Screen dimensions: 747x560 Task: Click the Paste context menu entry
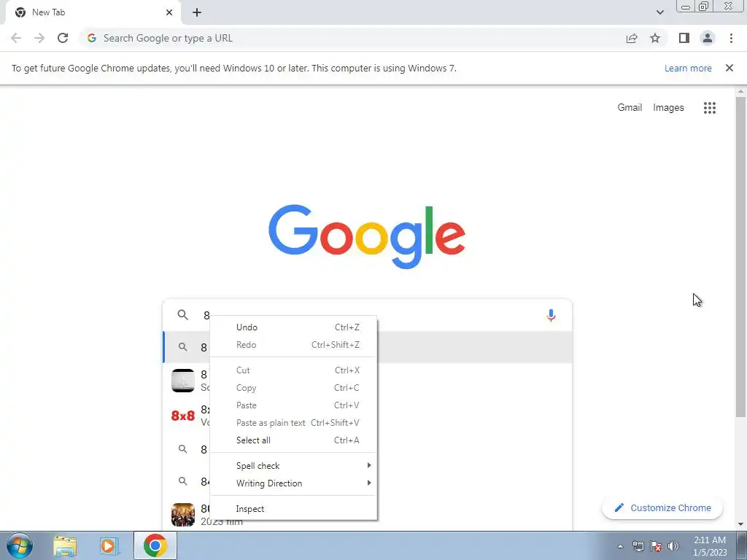pos(293,405)
